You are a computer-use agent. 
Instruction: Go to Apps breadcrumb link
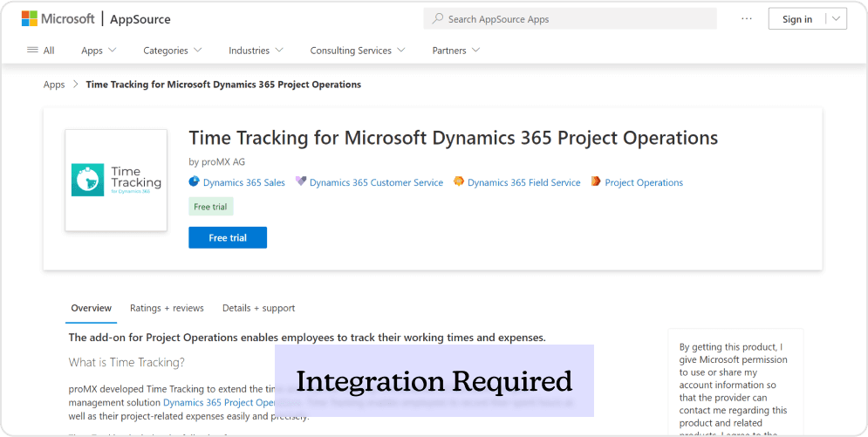point(54,85)
